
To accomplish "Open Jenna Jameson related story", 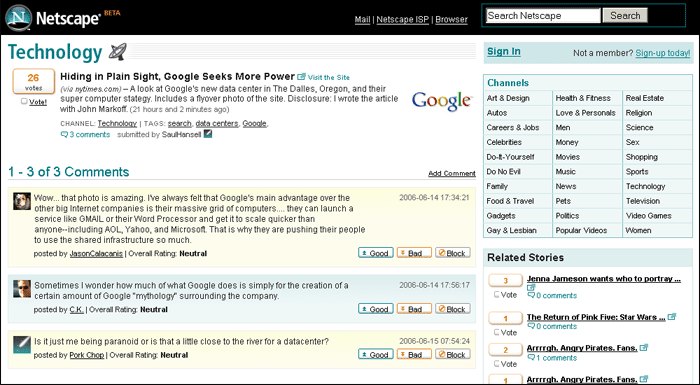I will coord(604,279).
